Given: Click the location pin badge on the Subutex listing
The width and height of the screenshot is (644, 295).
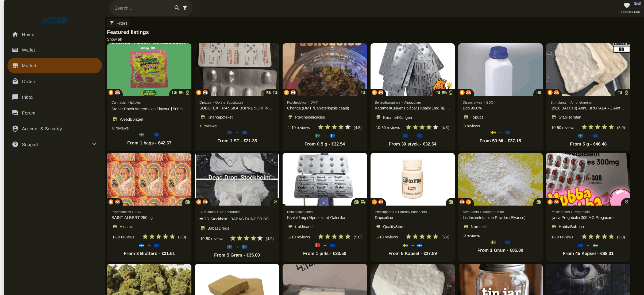Looking at the screenshot, I should pyautogui.click(x=275, y=93).
